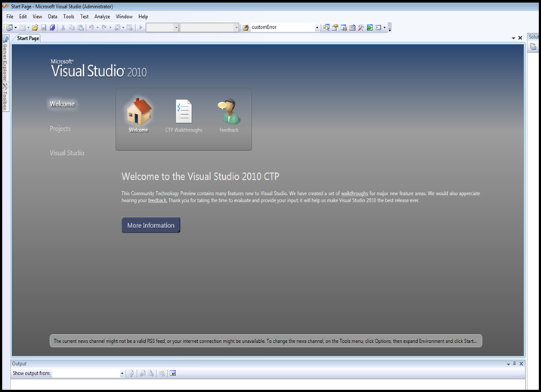Click the Find text box containing customError
This screenshot has height=392, width=541.
coord(283,27)
